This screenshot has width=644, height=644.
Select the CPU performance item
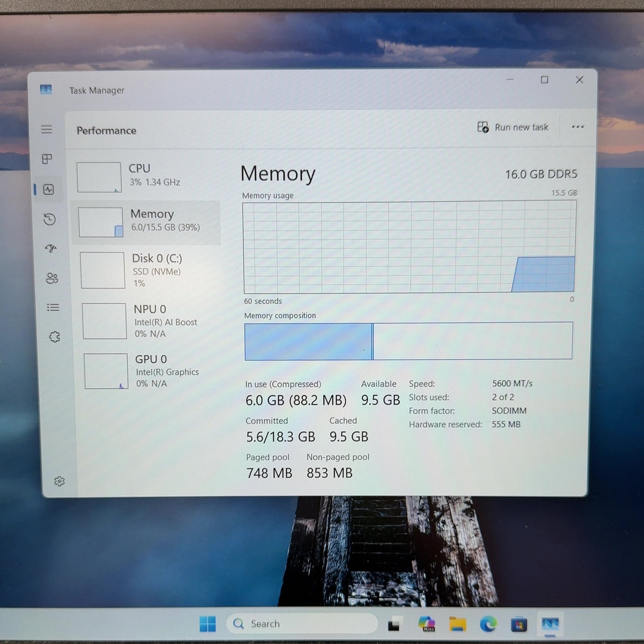[147, 177]
